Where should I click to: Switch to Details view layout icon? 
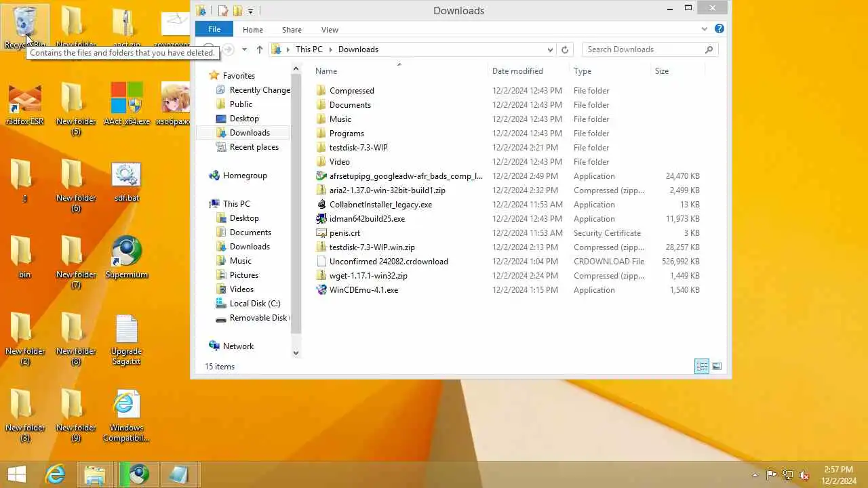point(702,367)
